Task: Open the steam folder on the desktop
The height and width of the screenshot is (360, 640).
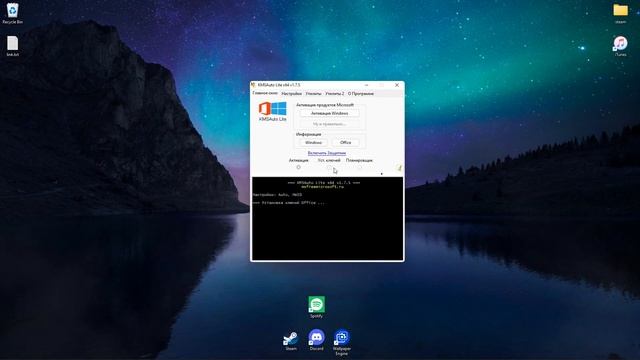Action: tap(620, 13)
